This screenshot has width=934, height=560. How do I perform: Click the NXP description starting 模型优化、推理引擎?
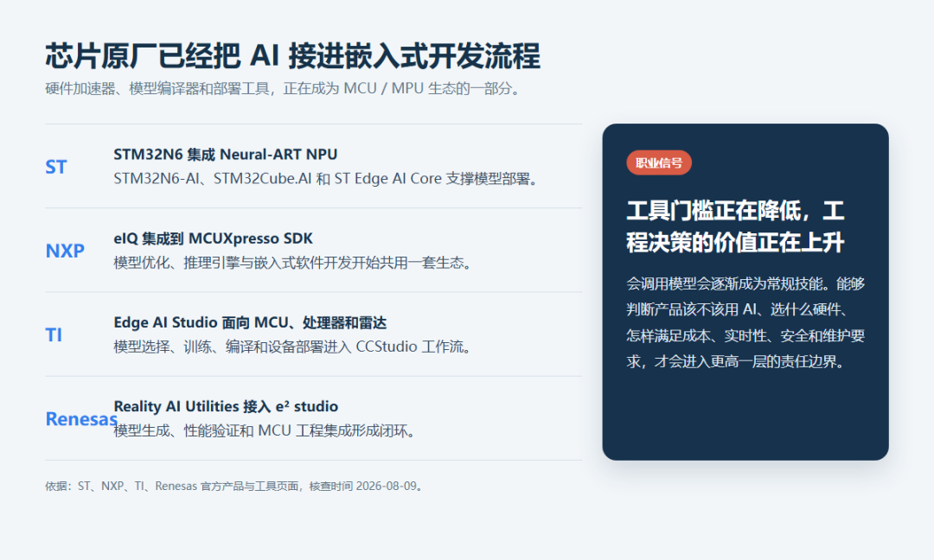(x=292, y=263)
